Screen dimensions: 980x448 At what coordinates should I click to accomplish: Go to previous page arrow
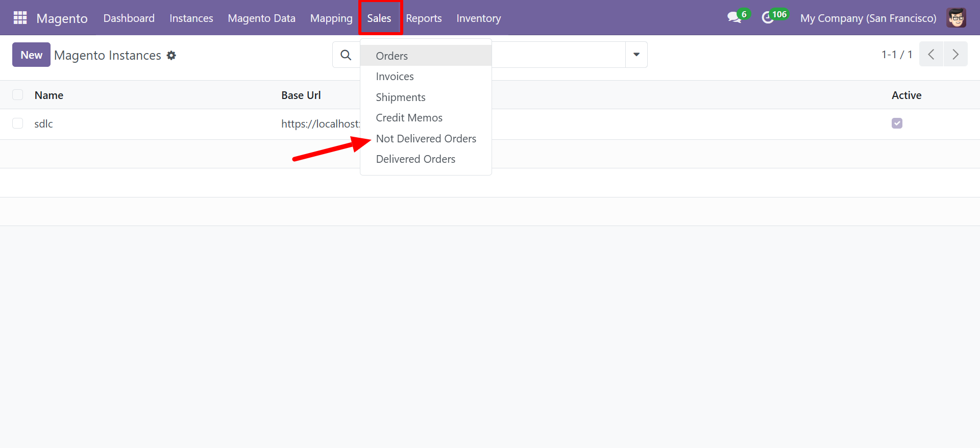931,54
